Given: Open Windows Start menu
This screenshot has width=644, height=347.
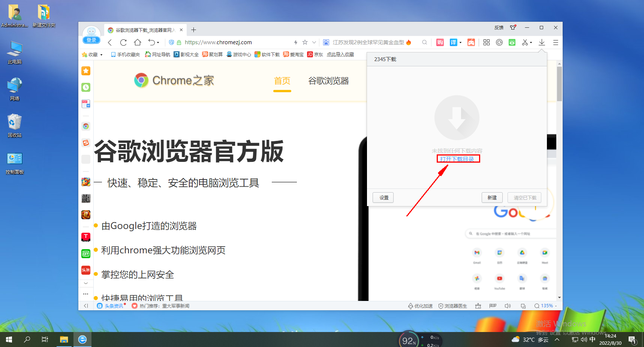Looking at the screenshot, I should (9, 340).
